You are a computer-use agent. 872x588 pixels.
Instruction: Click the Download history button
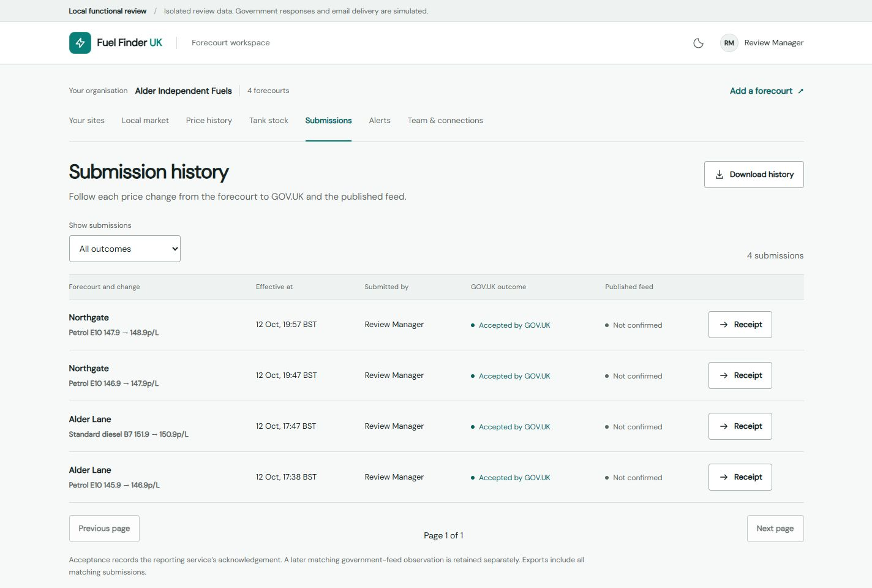coord(754,175)
